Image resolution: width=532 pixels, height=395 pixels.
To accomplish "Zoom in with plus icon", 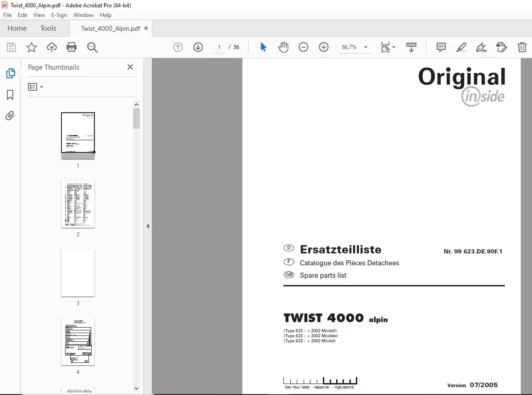I will click(324, 47).
